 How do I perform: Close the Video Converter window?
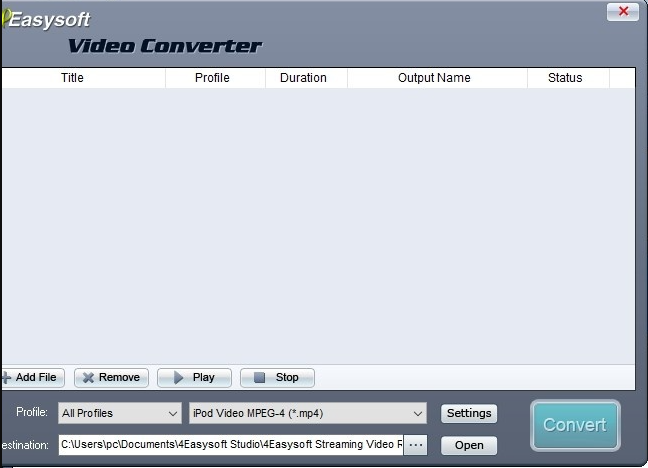[622, 12]
